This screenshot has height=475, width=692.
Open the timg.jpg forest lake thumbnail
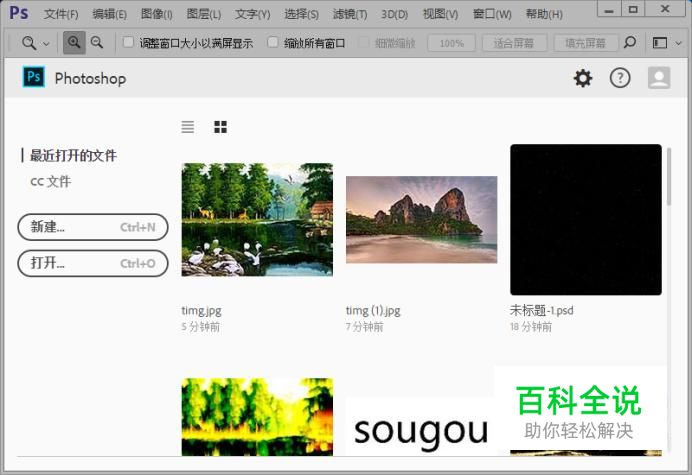(257, 219)
